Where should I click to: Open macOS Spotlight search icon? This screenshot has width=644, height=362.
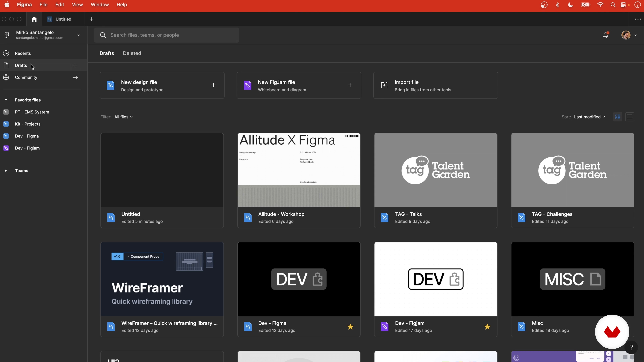coord(613,5)
